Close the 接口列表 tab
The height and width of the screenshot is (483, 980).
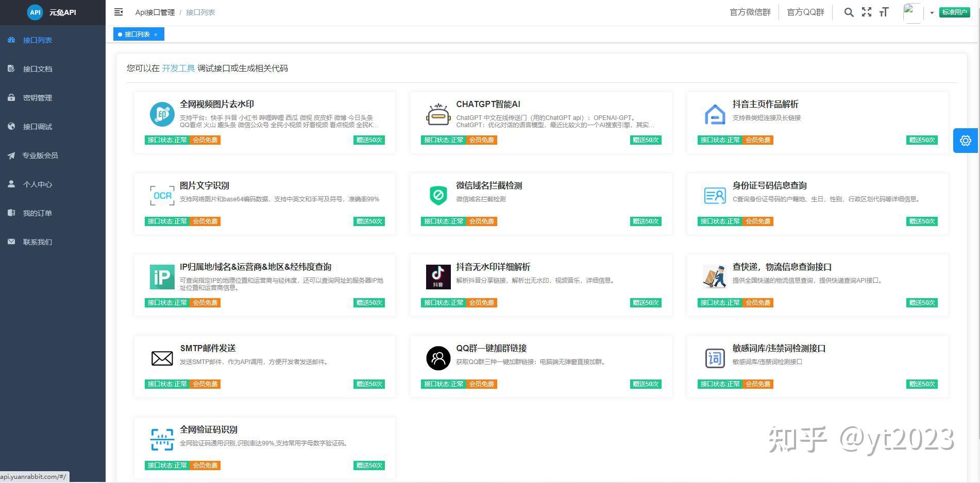coord(156,34)
